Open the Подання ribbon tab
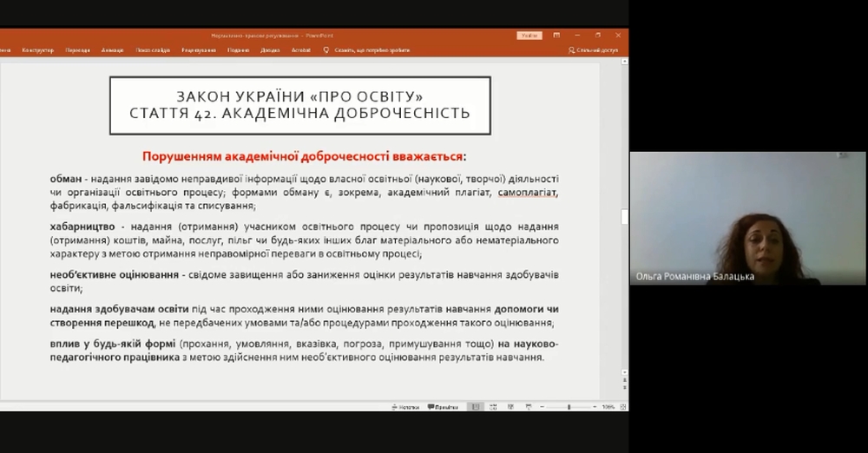Image resolution: width=868 pixels, height=453 pixels. pyautogui.click(x=238, y=50)
